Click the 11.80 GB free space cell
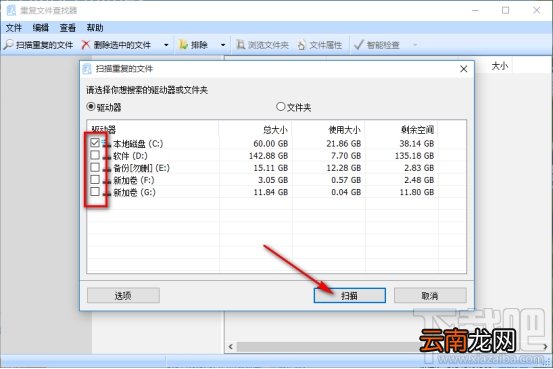 pos(417,192)
